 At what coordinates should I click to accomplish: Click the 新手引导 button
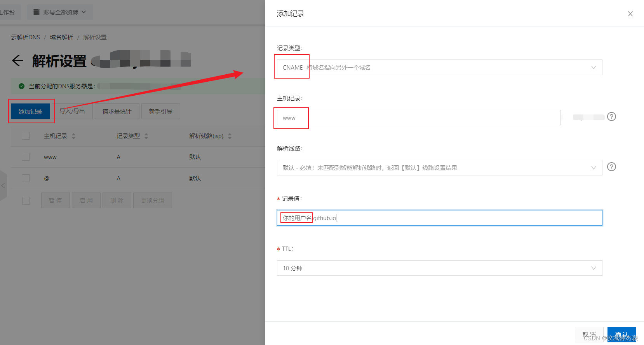pos(161,111)
